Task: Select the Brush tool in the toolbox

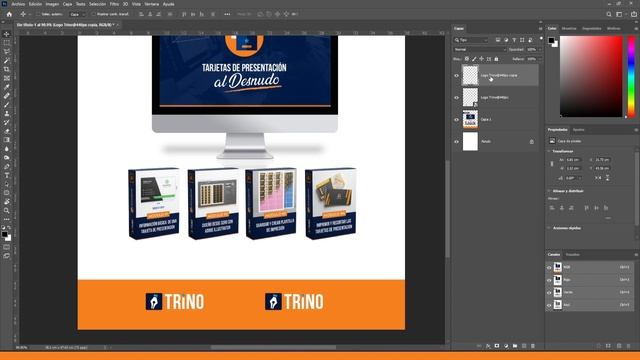Action: (x=7, y=104)
